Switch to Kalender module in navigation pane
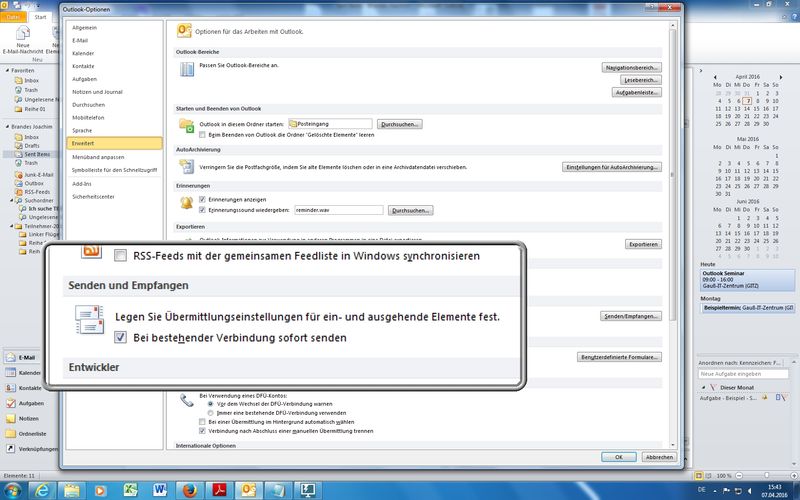The width and height of the screenshot is (800, 500). pos(29,373)
